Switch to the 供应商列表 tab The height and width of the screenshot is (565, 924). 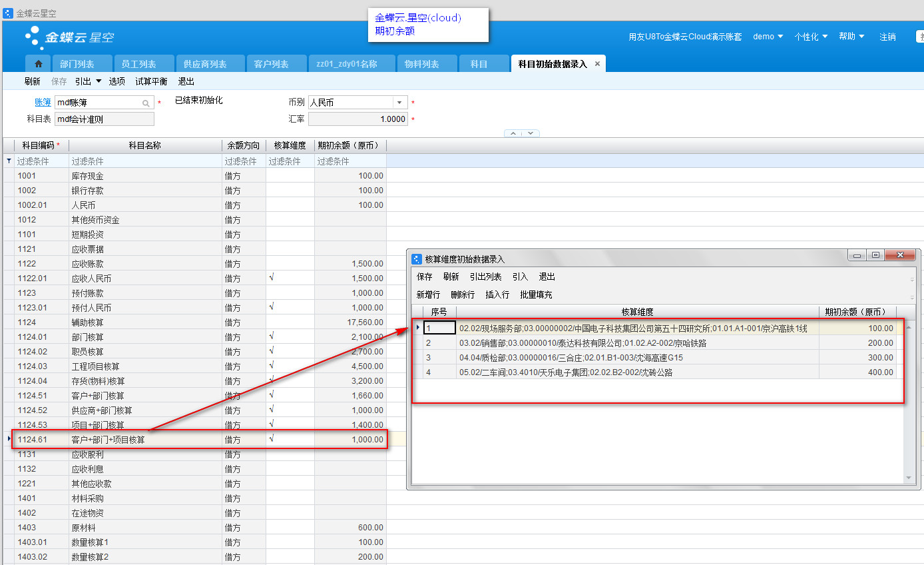click(x=205, y=64)
